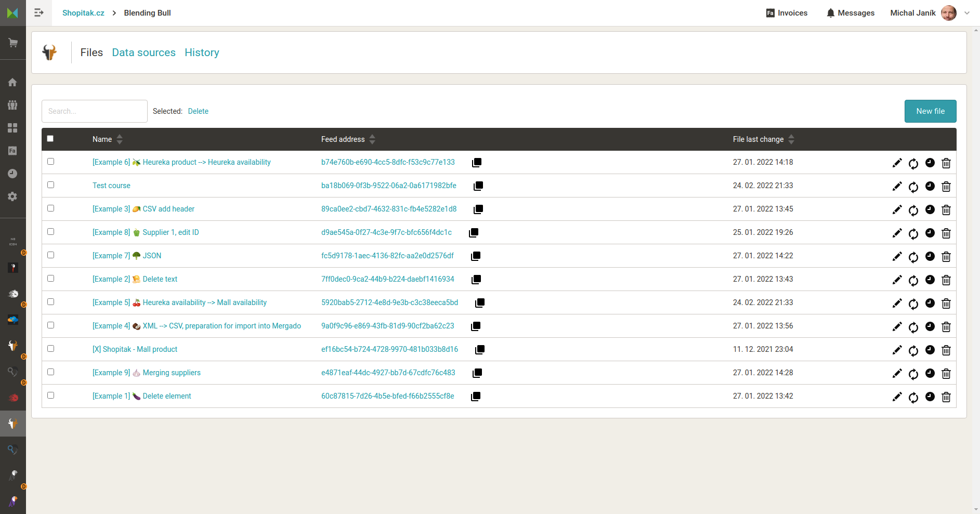
Task: Edit [Example 8] Supplier 1 with pencil icon
Action: (897, 233)
